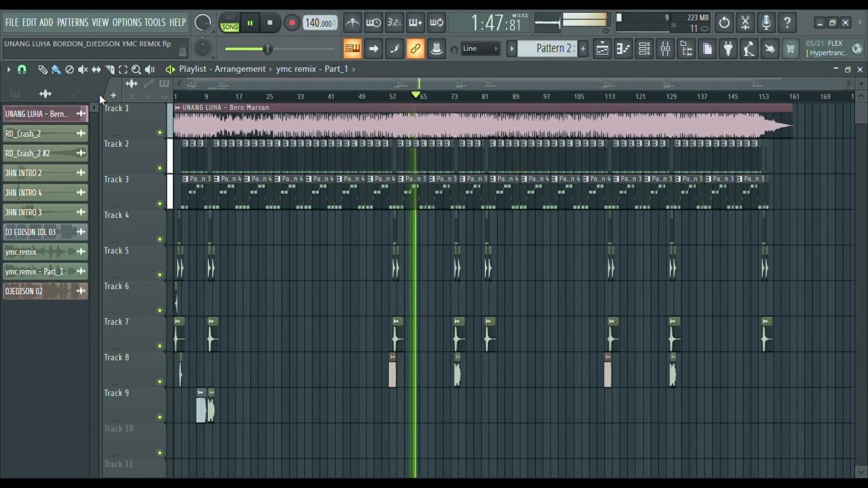The width and height of the screenshot is (868, 488).
Task: Open the content library shopping cart icon
Action: click(791, 49)
